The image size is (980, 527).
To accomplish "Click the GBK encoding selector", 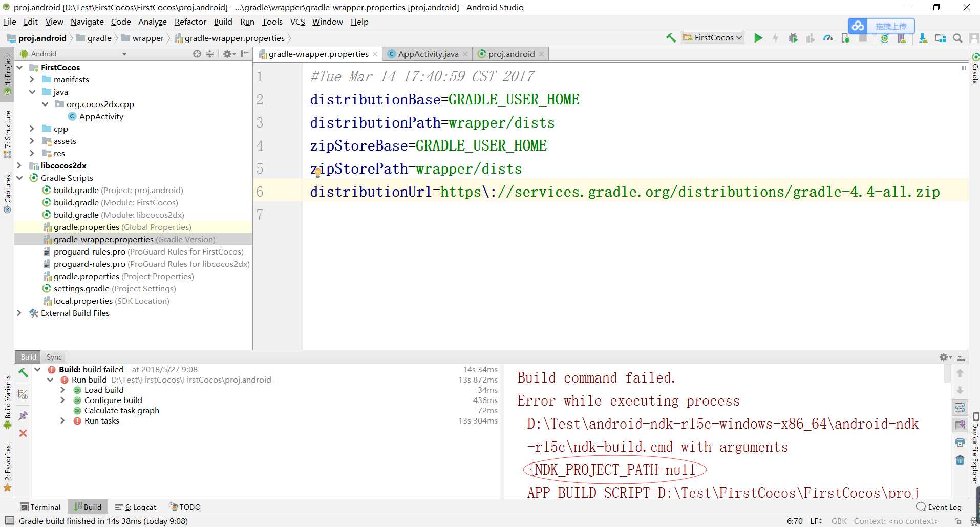I will coord(839,521).
